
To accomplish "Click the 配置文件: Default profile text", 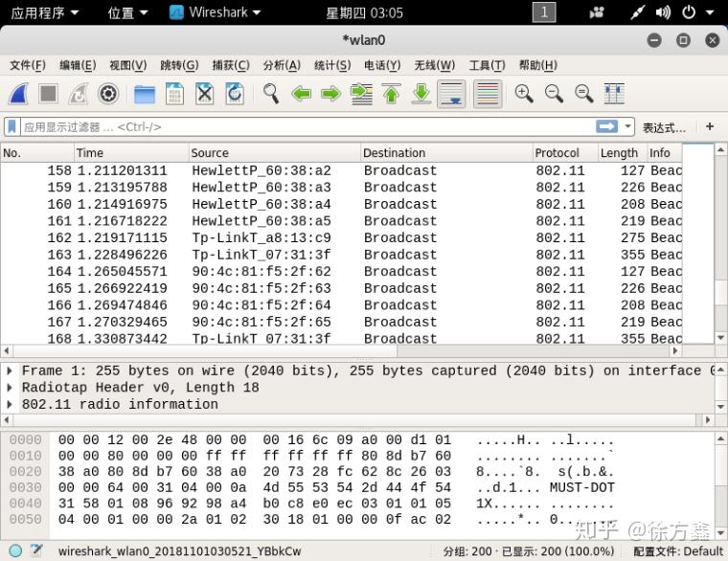I will pos(678,551).
